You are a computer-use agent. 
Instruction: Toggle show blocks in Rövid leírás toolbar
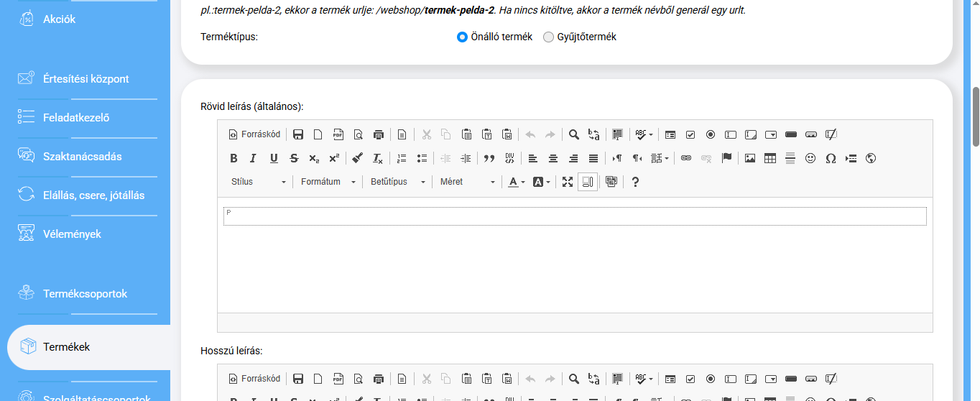pos(588,182)
